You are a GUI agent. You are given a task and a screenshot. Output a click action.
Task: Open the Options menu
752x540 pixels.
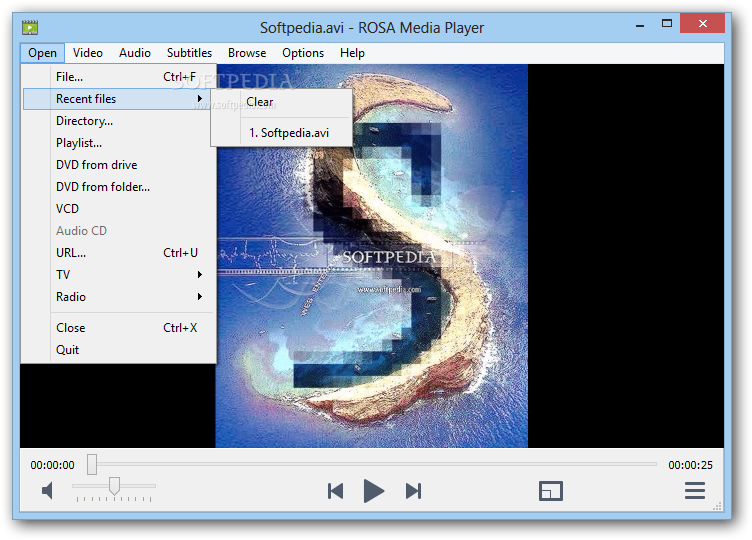(x=303, y=53)
